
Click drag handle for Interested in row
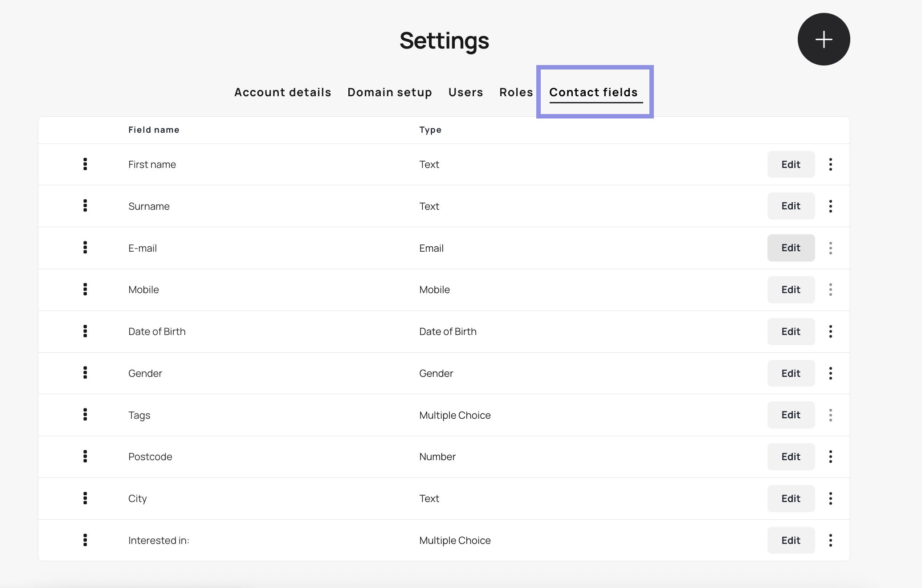pos(85,540)
